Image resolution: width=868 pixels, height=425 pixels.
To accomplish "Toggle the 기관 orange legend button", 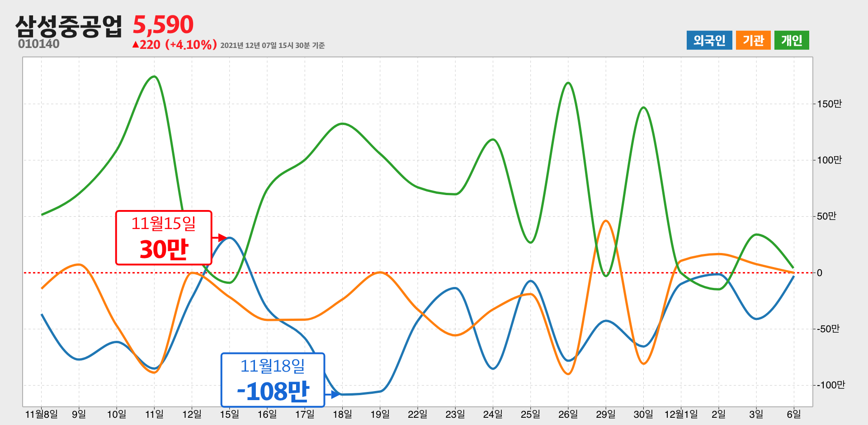I will 753,40.
